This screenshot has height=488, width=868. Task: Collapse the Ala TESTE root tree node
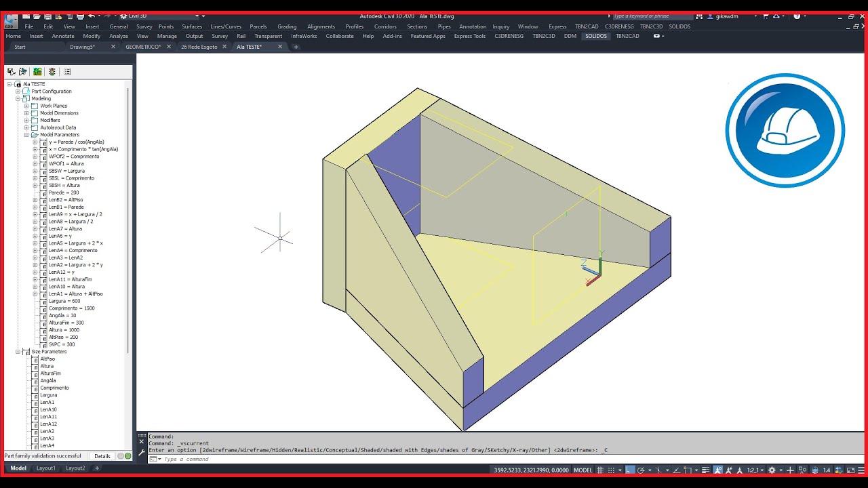9,84
